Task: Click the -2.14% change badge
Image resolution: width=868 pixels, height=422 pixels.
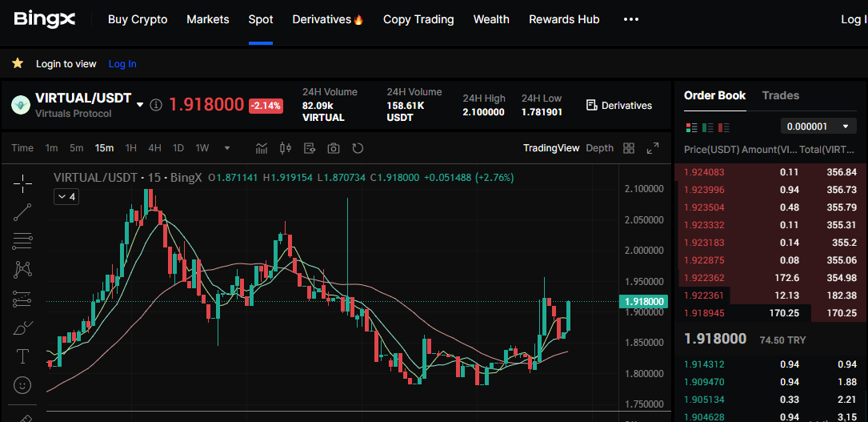Action: point(266,105)
